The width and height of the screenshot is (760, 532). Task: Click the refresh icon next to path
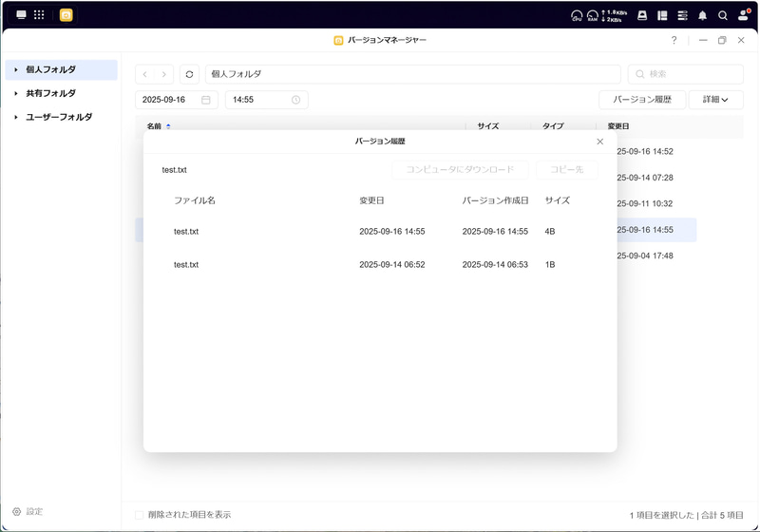[x=189, y=74]
